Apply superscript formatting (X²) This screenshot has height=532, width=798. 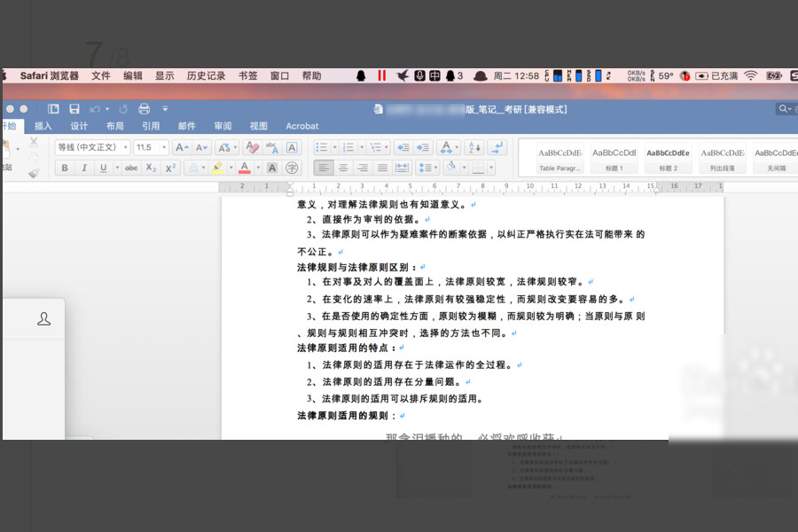tap(170, 168)
